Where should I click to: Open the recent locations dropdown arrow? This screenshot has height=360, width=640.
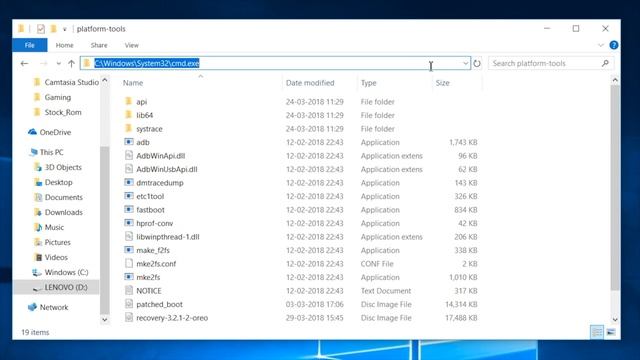coord(58,63)
